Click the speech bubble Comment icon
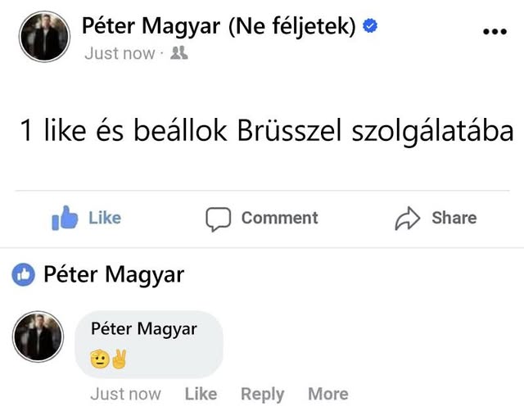 [x=218, y=219]
